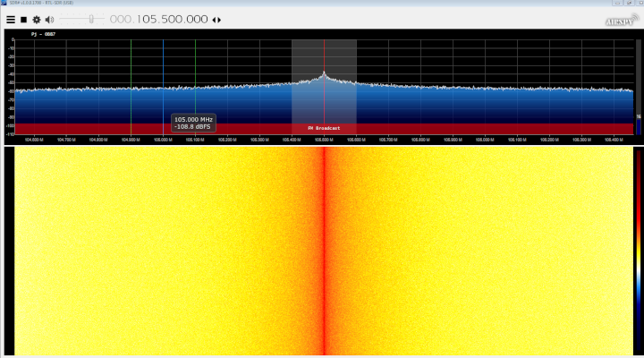Viewport: 644px width, 358px height.
Task: Click the 104.600 M frequency axis label
Action: pyautogui.click(x=34, y=141)
